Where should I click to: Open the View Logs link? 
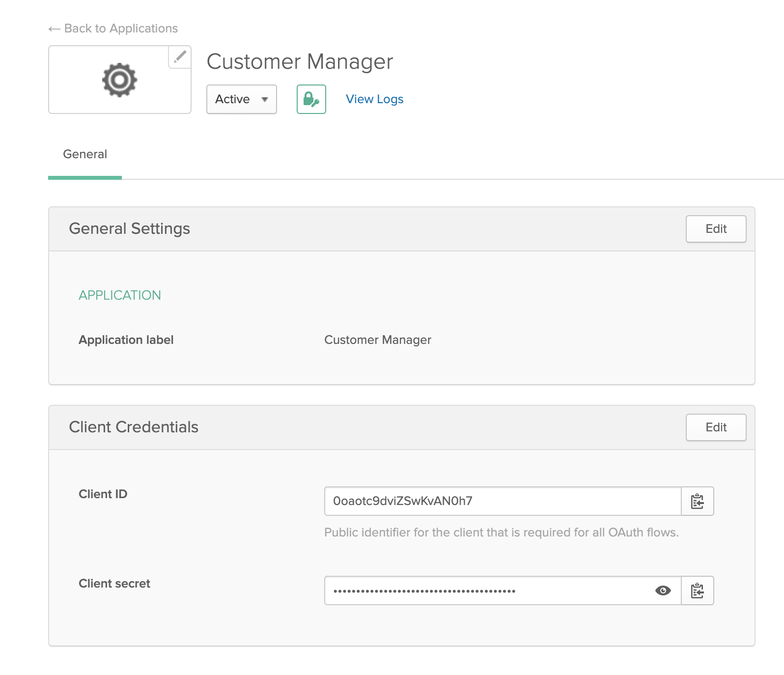click(374, 99)
